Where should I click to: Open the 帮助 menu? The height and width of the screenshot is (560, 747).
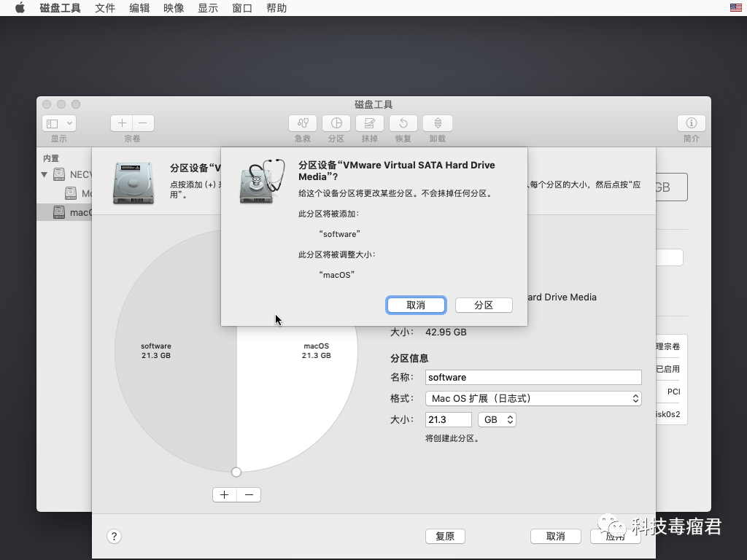point(276,8)
